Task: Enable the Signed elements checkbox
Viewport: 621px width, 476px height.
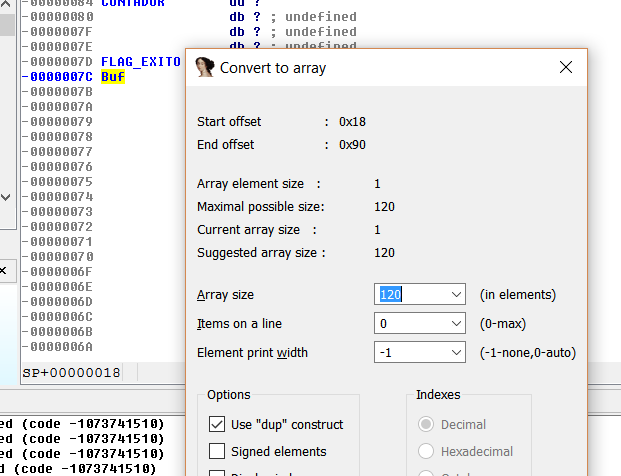Action: [x=217, y=451]
